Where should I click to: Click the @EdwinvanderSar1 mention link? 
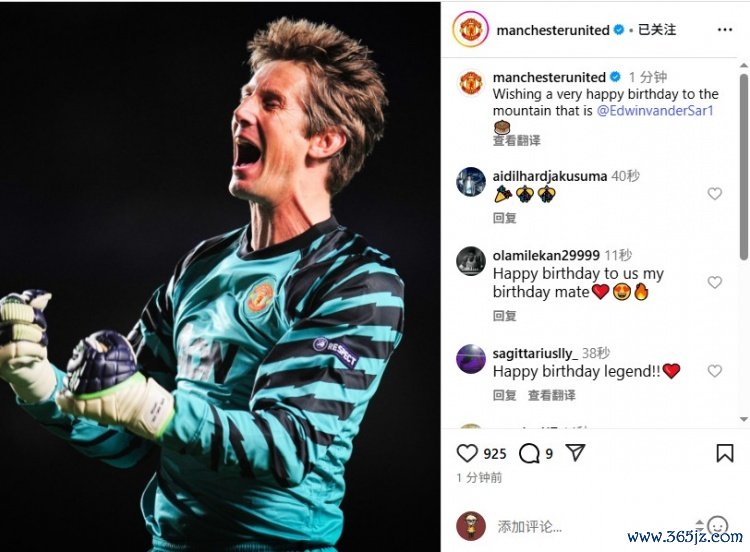(x=655, y=110)
